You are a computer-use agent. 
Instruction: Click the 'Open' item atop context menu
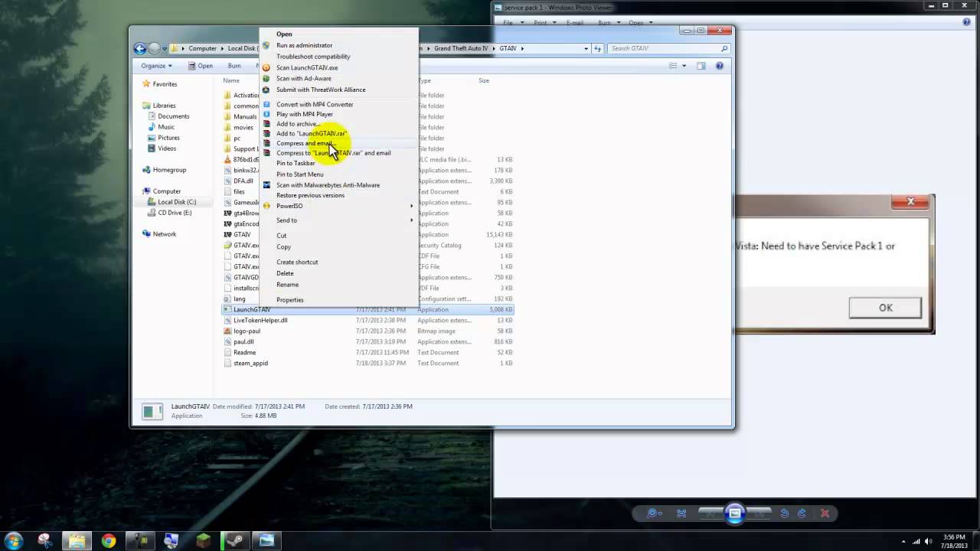click(x=284, y=34)
